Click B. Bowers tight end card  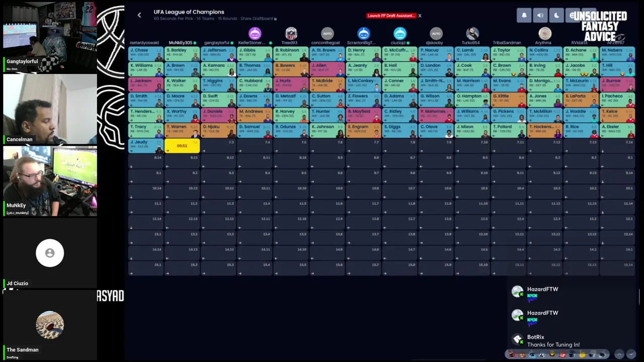pos(291,69)
